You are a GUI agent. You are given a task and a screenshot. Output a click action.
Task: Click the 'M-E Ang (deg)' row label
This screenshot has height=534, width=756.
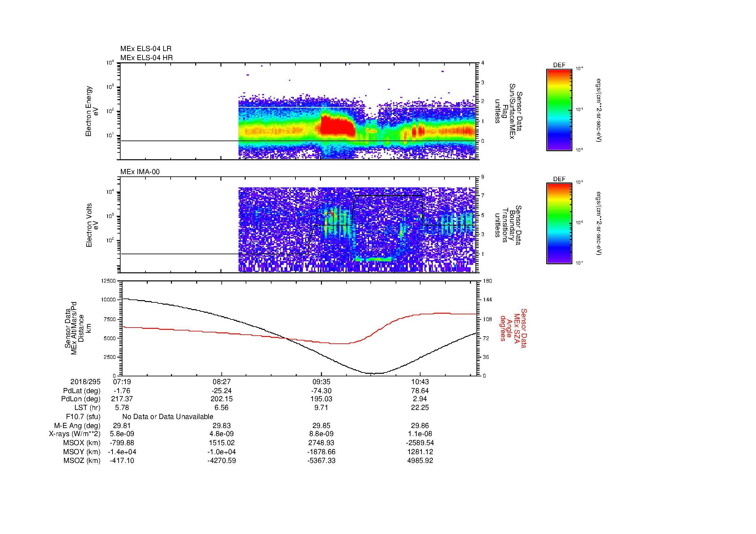tap(77, 426)
